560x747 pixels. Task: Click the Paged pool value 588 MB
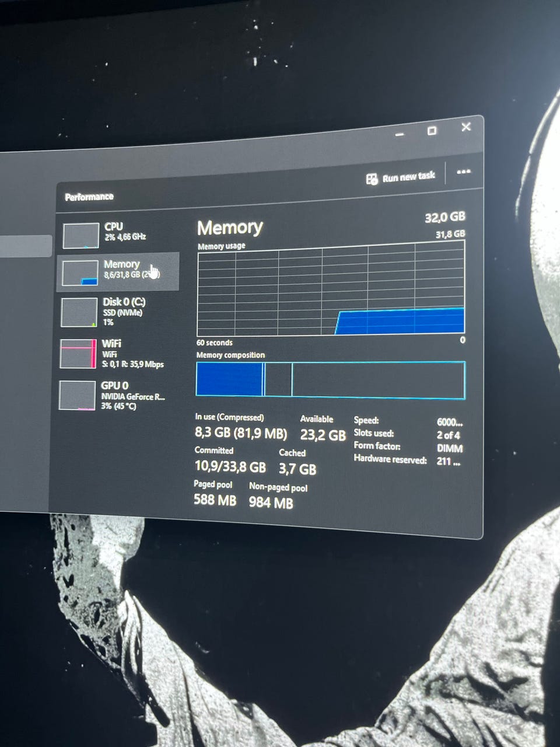click(x=215, y=500)
